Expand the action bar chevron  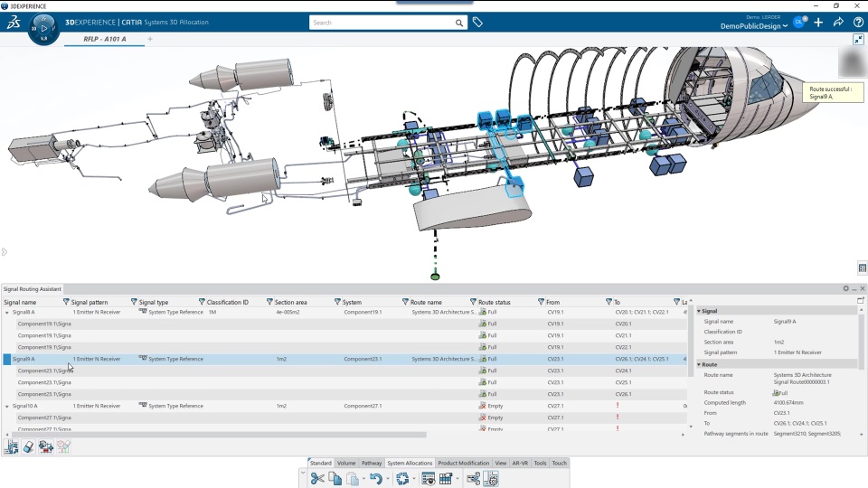(x=303, y=473)
